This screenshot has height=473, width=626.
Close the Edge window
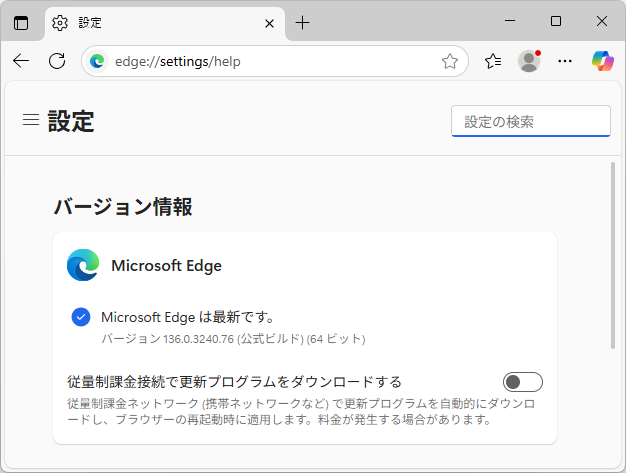tap(602, 21)
